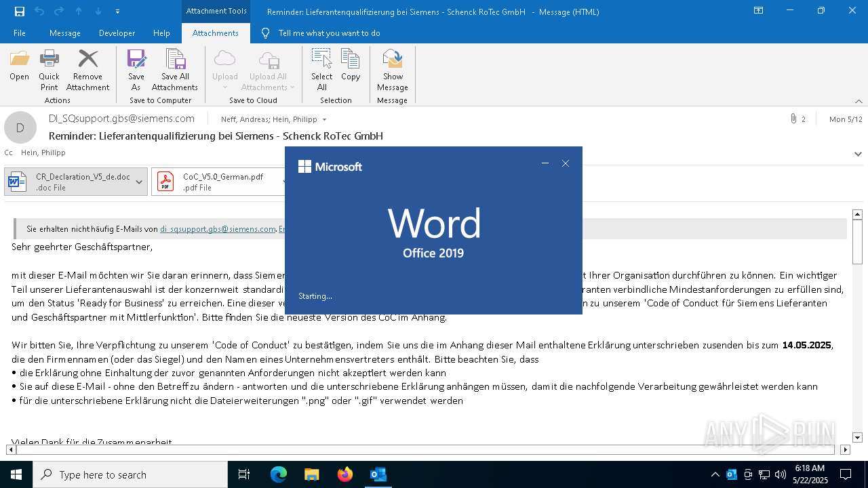Image resolution: width=868 pixels, height=488 pixels.
Task: Collapse the ribbon with the chevron
Action: [859, 101]
